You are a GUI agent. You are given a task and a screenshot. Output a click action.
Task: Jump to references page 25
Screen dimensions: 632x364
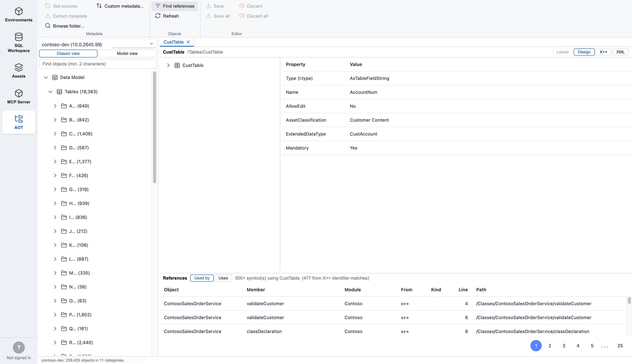point(620,346)
